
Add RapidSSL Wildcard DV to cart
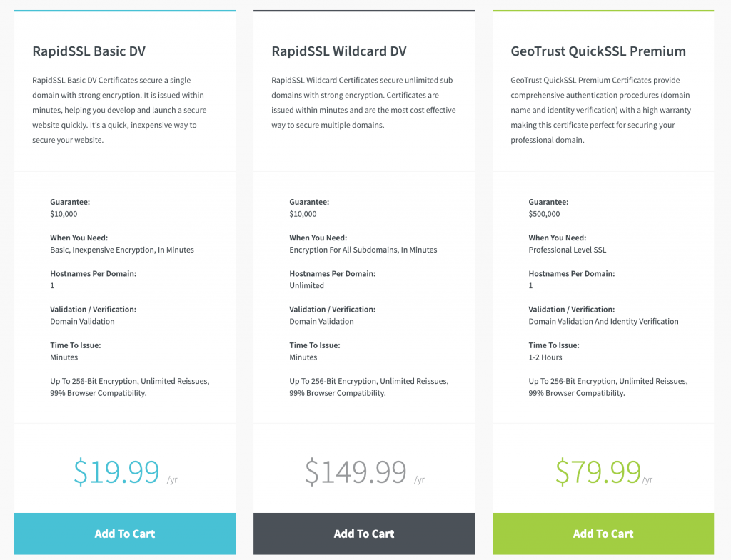pos(363,534)
